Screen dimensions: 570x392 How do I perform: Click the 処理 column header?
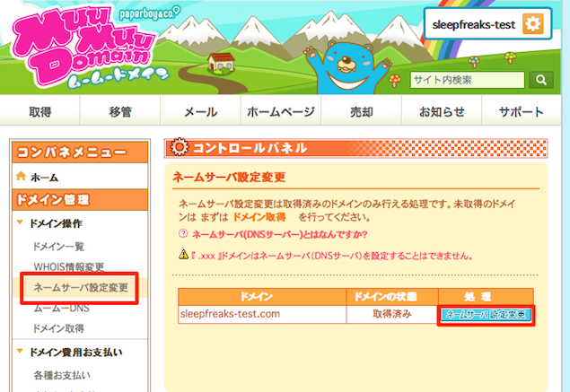[486, 297]
